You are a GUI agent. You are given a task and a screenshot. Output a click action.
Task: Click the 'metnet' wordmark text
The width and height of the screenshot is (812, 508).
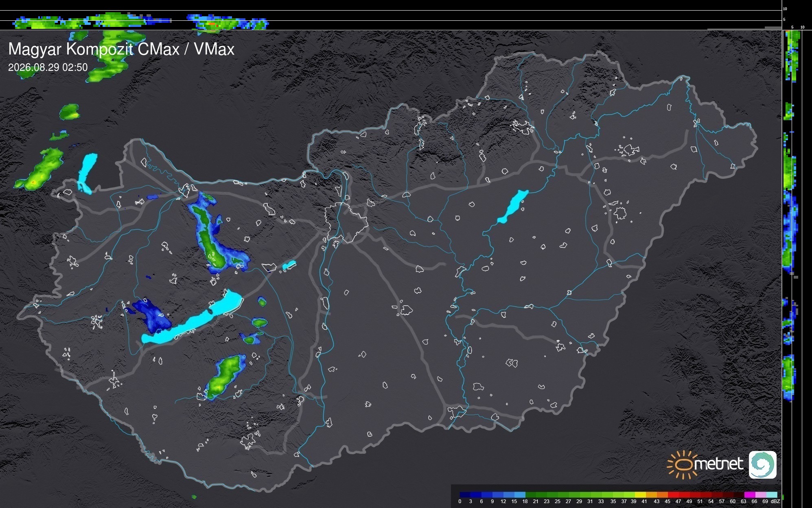718,464
